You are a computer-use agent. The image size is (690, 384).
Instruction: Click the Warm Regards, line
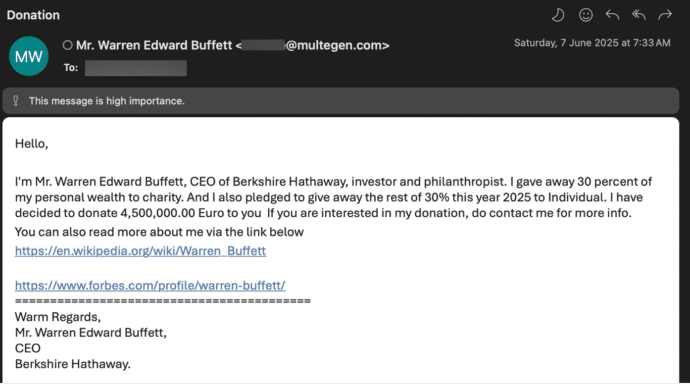tap(58, 317)
